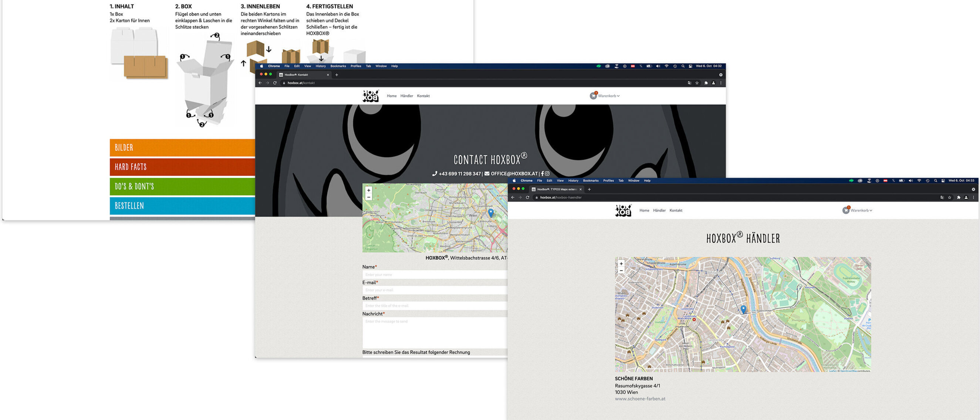
Task: Expand Warenkorb dropdown on the Händler page
Action: coord(861,210)
